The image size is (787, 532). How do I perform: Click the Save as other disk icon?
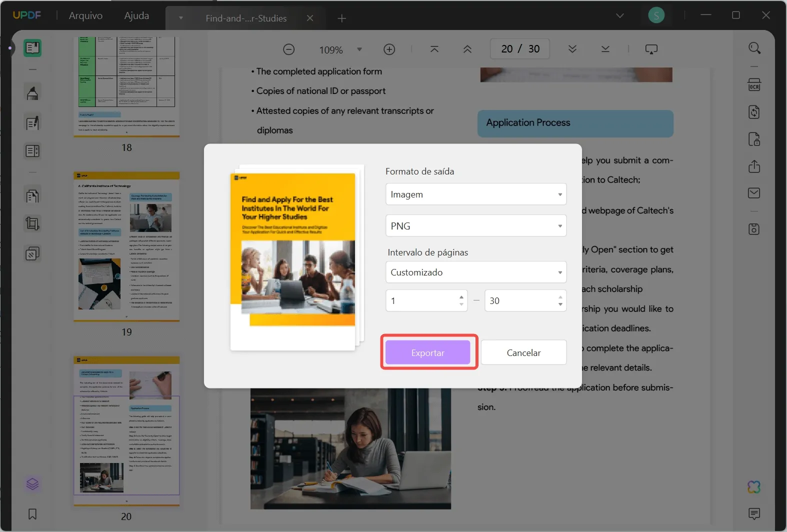click(754, 229)
